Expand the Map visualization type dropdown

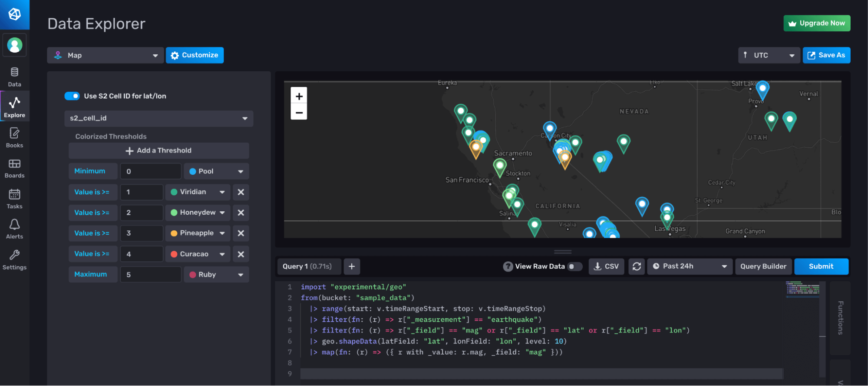click(106, 55)
